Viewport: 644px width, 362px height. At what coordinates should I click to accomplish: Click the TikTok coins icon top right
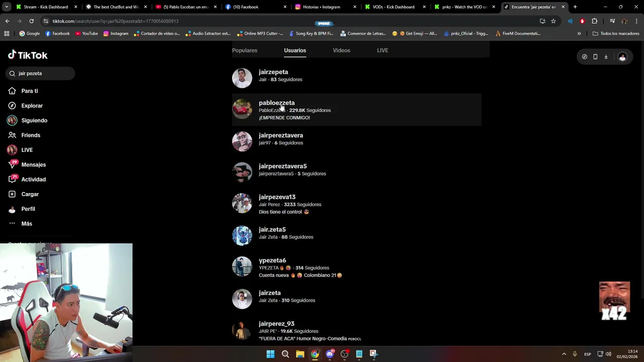tap(584, 57)
